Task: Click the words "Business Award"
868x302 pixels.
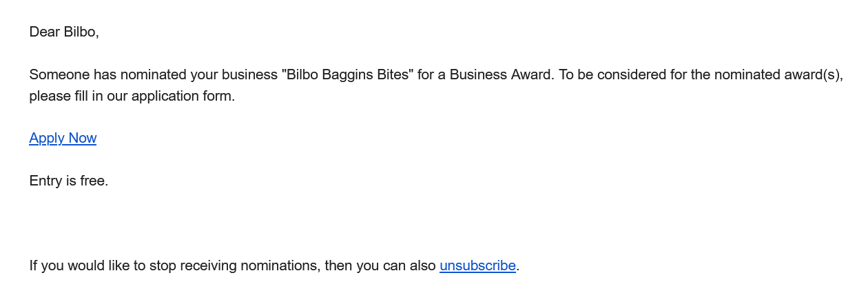Action: click(x=501, y=74)
